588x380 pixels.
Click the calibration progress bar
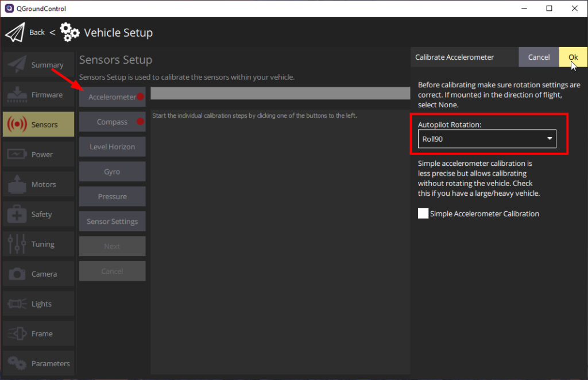280,93
